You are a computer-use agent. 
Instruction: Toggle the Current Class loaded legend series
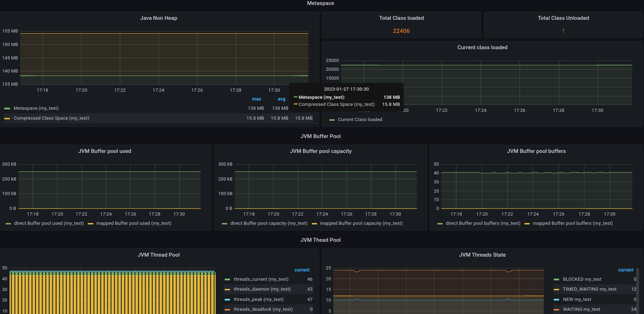tap(360, 120)
